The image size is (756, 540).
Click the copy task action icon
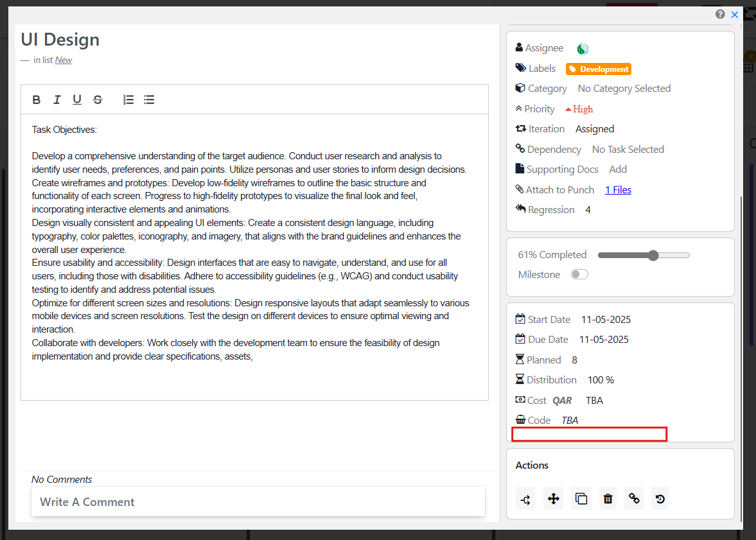(581, 498)
